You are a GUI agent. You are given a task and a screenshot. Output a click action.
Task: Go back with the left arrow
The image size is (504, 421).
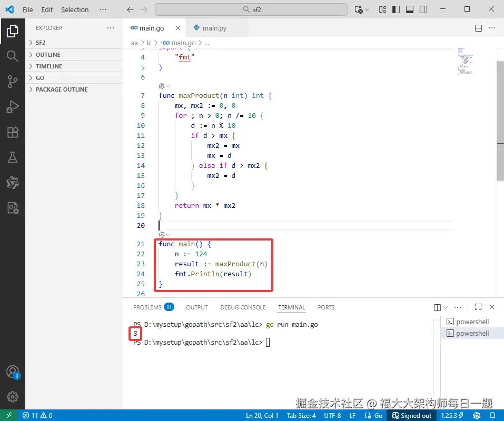130,9
